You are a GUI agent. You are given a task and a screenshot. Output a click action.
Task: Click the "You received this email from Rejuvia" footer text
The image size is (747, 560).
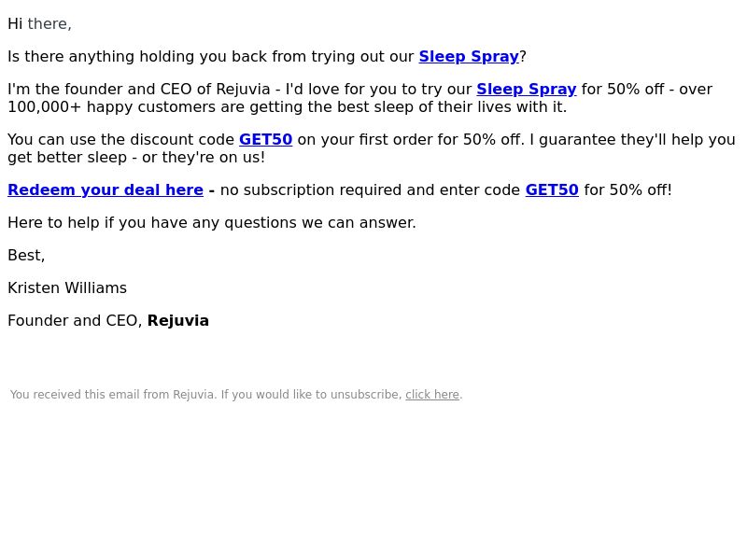pos(113,395)
